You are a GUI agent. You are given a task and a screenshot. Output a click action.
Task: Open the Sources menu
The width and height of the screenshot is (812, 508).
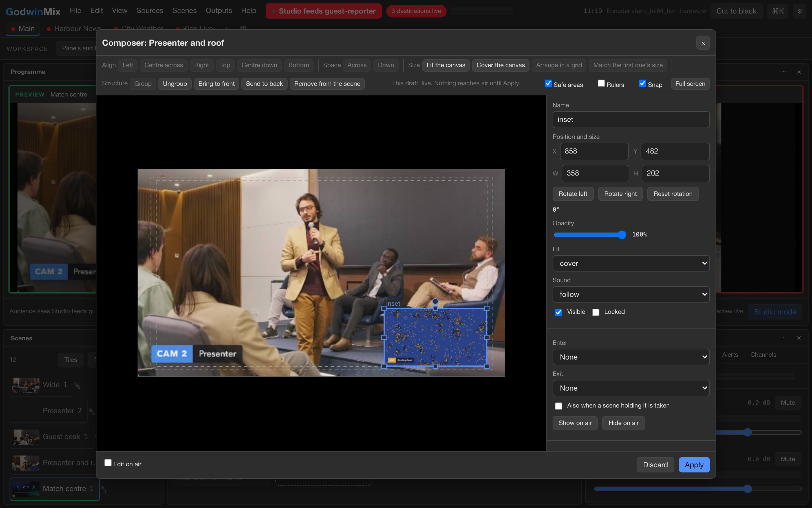pyautogui.click(x=150, y=10)
